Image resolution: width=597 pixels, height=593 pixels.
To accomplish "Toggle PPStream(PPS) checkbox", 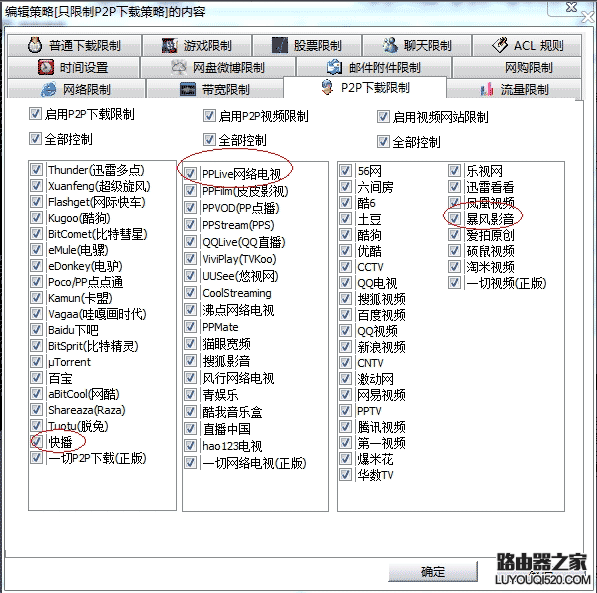I will 190,225.
